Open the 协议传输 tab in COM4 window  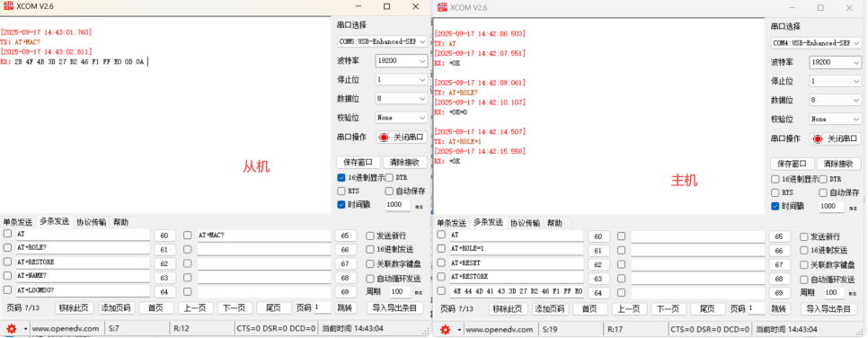click(526, 223)
